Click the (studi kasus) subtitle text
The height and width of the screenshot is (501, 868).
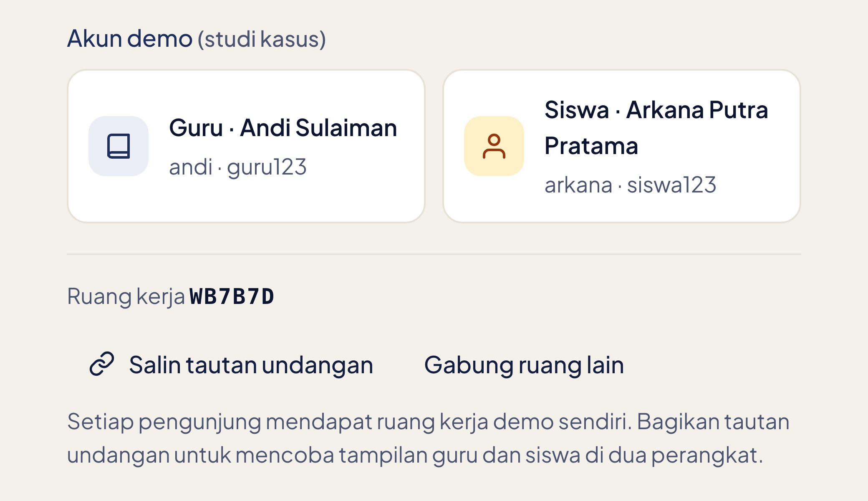262,39
